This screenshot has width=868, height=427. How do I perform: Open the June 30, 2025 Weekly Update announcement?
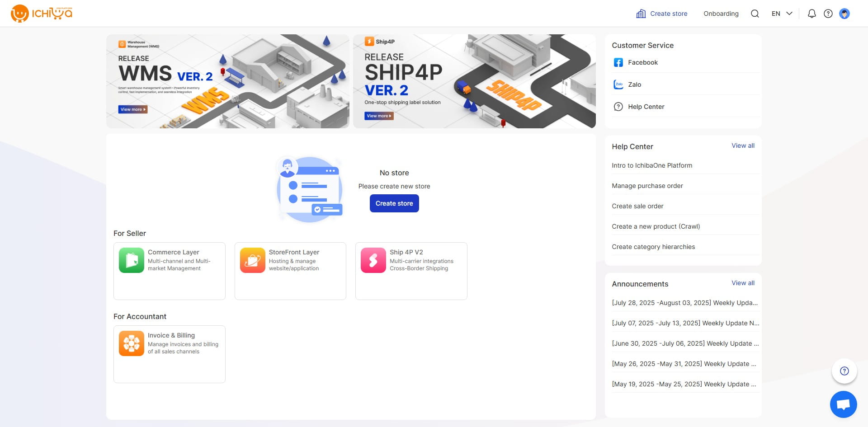(x=685, y=343)
